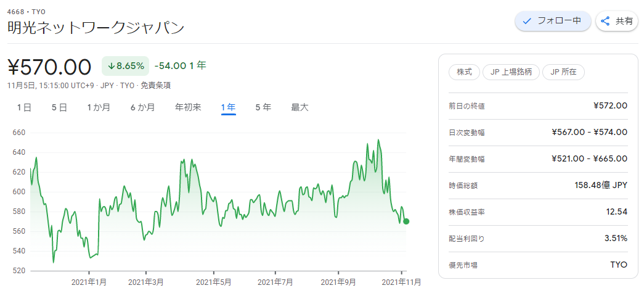Select the 1日 range tab

(24, 108)
